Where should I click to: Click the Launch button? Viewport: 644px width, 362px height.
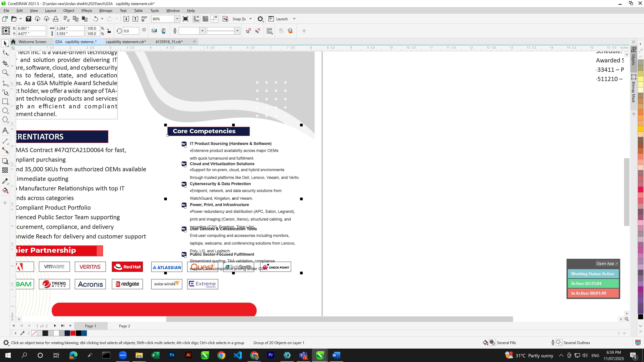pyautogui.click(x=278, y=19)
